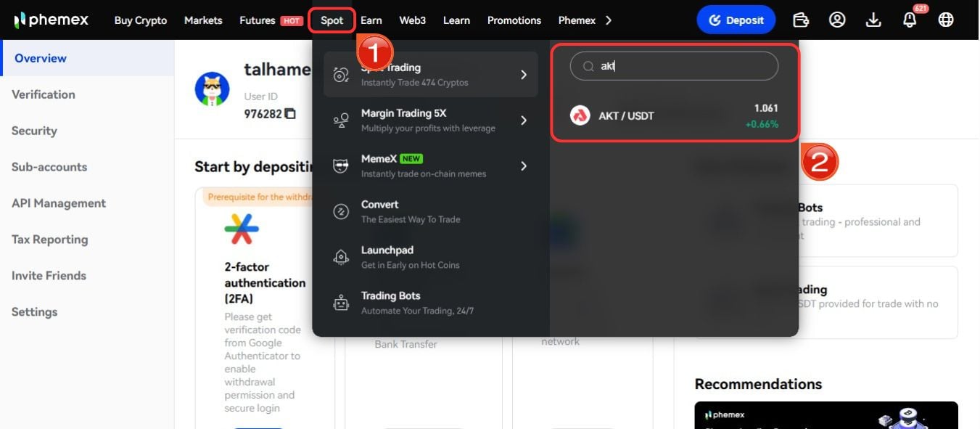Select Convert from Spot dropdown
The height and width of the screenshot is (429, 980).
(x=431, y=212)
